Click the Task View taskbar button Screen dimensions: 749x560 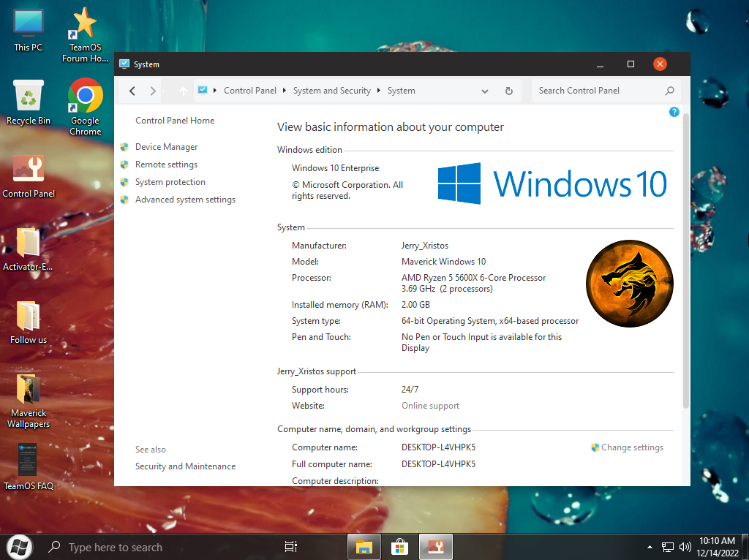point(290,547)
